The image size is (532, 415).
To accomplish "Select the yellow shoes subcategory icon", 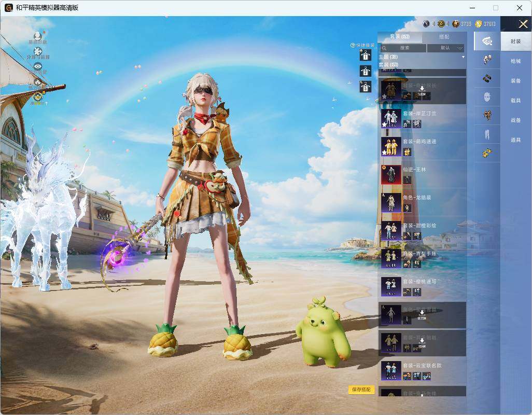I will coord(487,153).
